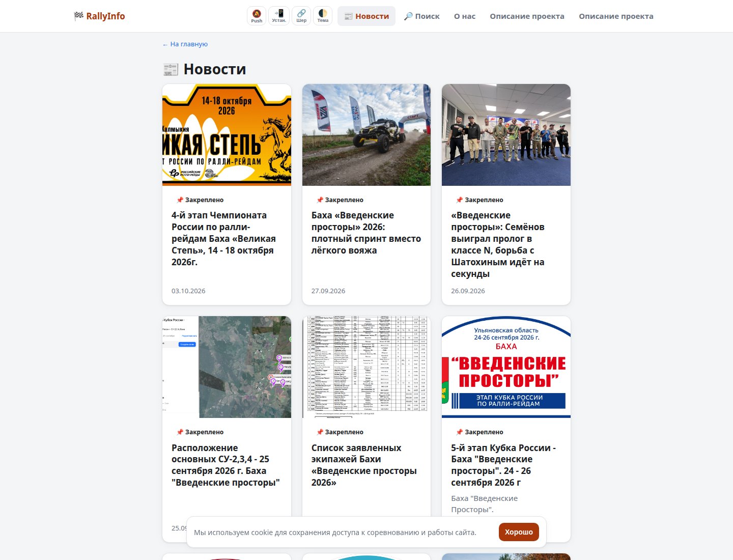Click Закреплено label on the Великая Степь card

pyautogui.click(x=200, y=200)
